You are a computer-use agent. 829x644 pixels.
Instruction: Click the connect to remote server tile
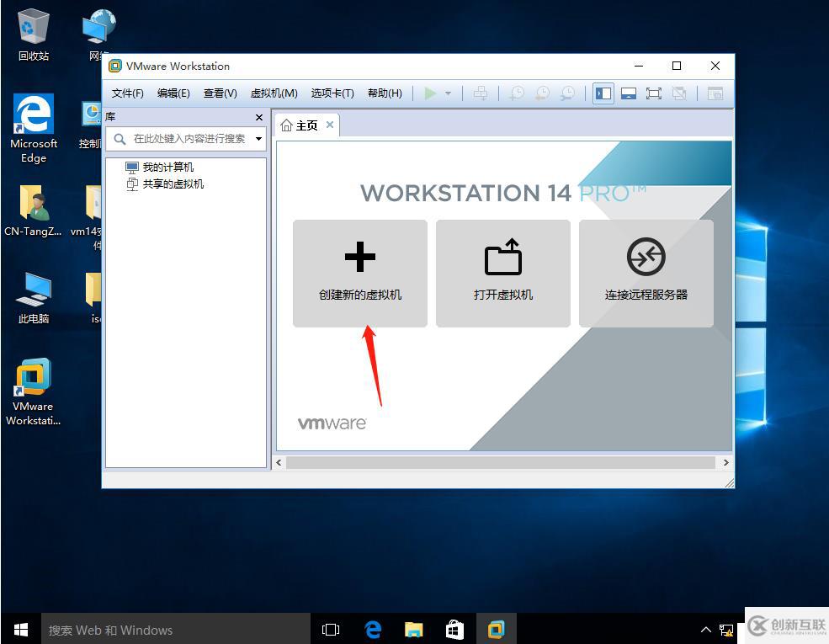[646, 273]
